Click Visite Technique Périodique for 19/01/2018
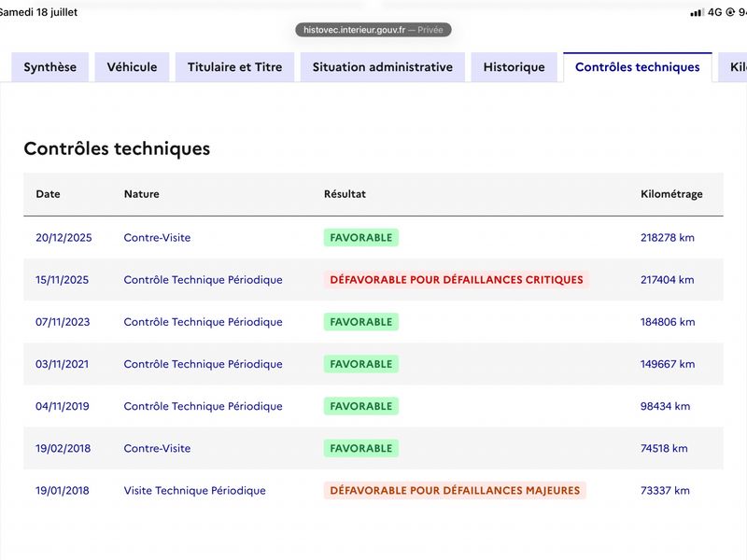 195,491
